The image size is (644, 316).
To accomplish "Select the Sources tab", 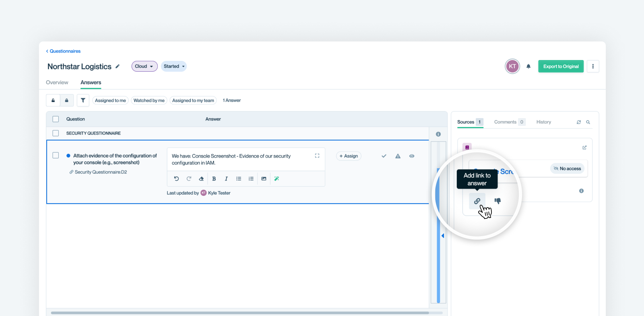I will point(470,122).
